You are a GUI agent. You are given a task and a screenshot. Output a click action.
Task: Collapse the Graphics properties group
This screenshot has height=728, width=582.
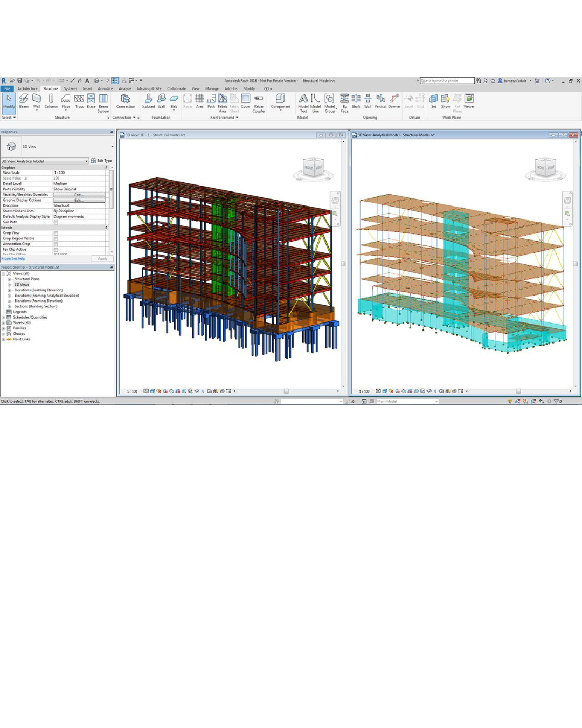pyautogui.click(x=106, y=168)
